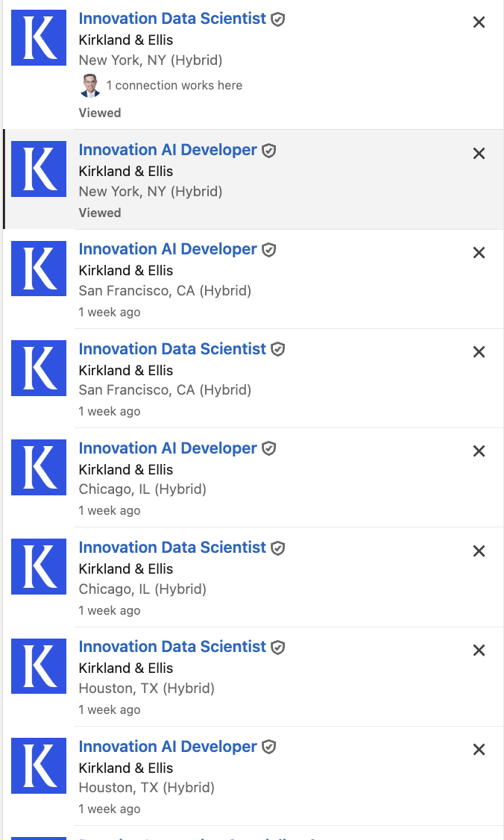Click the verified shield beside Innovation AI Developer San Francisco
The height and width of the screenshot is (840, 504).
(x=268, y=249)
